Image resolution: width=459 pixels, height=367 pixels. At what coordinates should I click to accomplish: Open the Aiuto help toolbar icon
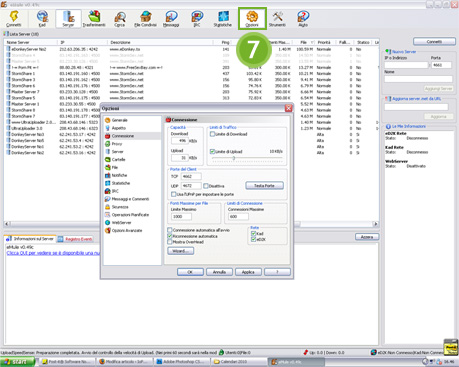303,19
